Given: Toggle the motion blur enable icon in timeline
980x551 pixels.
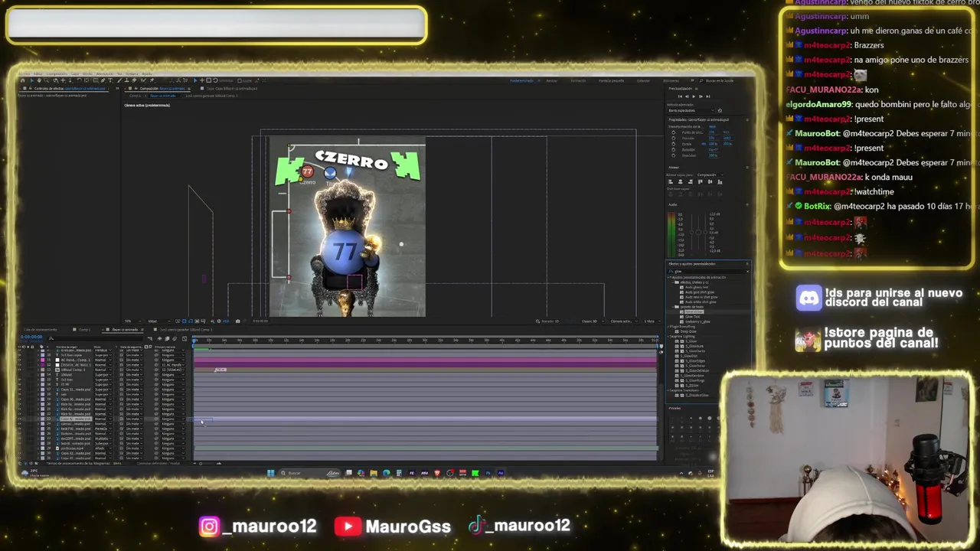Looking at the screenshot, I should pyautogui.click(x=175, y=339).
